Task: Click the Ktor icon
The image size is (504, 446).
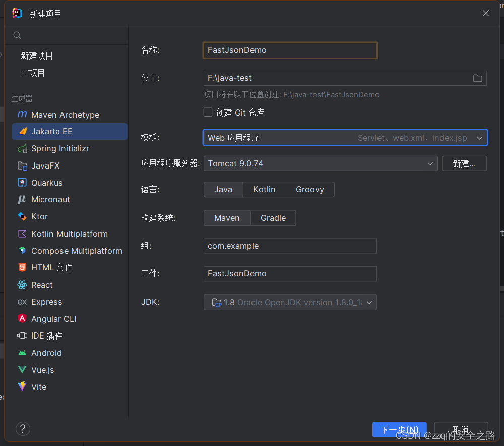Action: pyautogui.click(x=22, y=216)
